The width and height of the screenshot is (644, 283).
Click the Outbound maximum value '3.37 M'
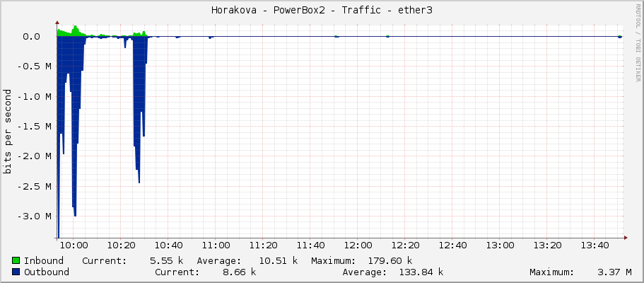pos(614,272)
